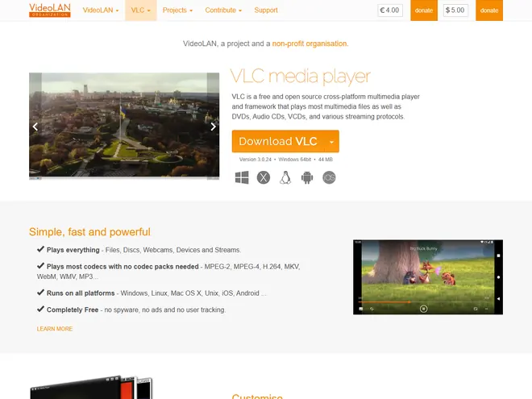Select the iOS platform icon
532x399 pixels.
pyautogui.click(x=329, y=177)
